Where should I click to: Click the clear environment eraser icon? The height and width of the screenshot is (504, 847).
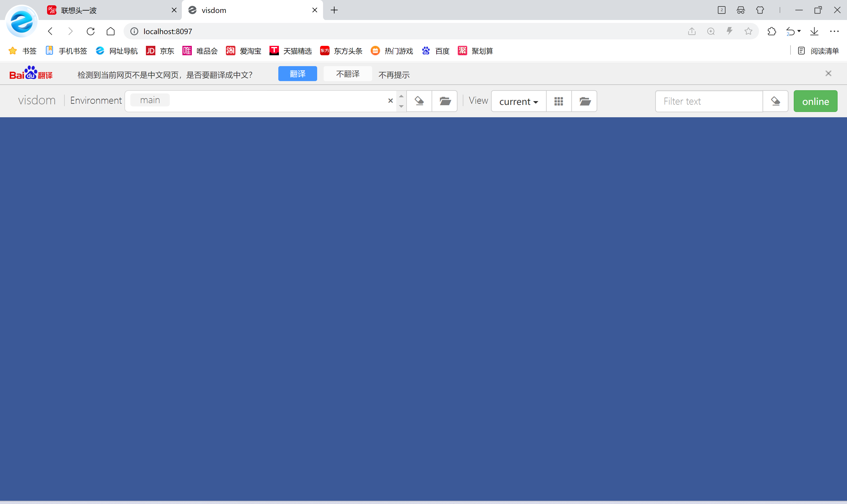(419, 101)
